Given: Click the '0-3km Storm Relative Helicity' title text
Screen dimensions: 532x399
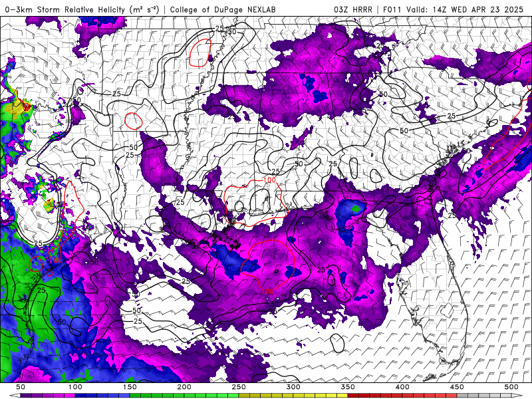Looking at the screenshot, I should [x=81, y=9].
